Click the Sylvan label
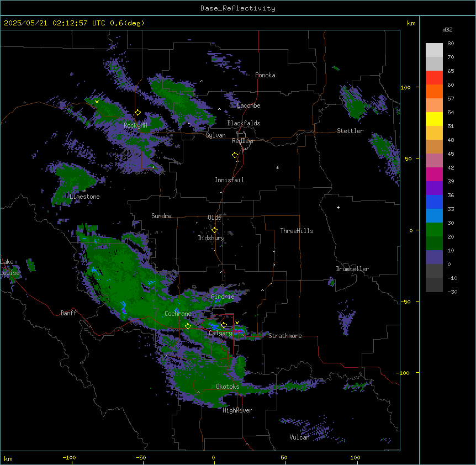 tap(215, 135)
